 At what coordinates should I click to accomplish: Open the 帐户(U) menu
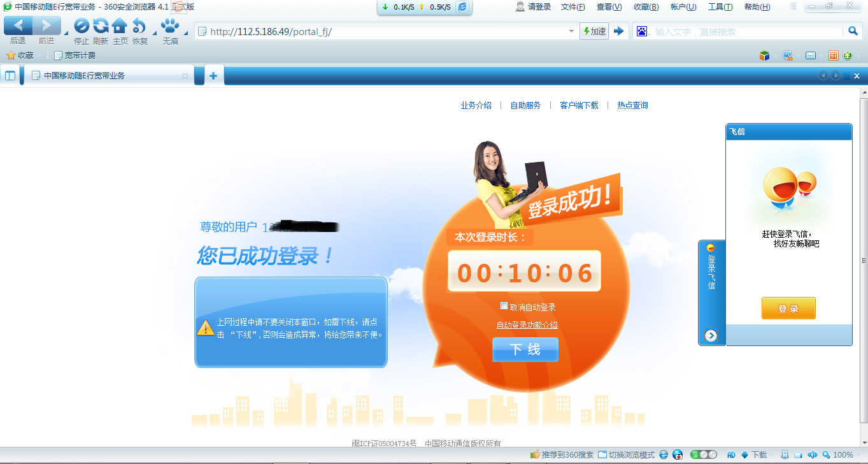(x=683, y=7)
